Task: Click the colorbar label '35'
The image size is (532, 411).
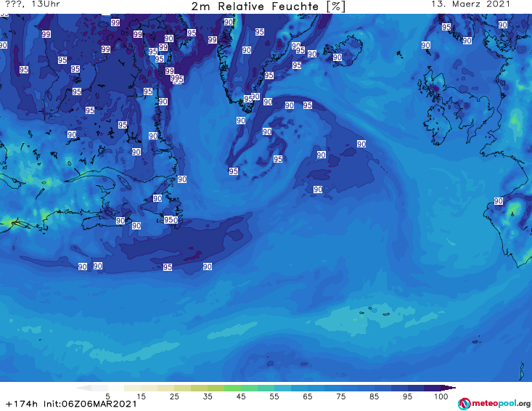Action: pos(208,396)
